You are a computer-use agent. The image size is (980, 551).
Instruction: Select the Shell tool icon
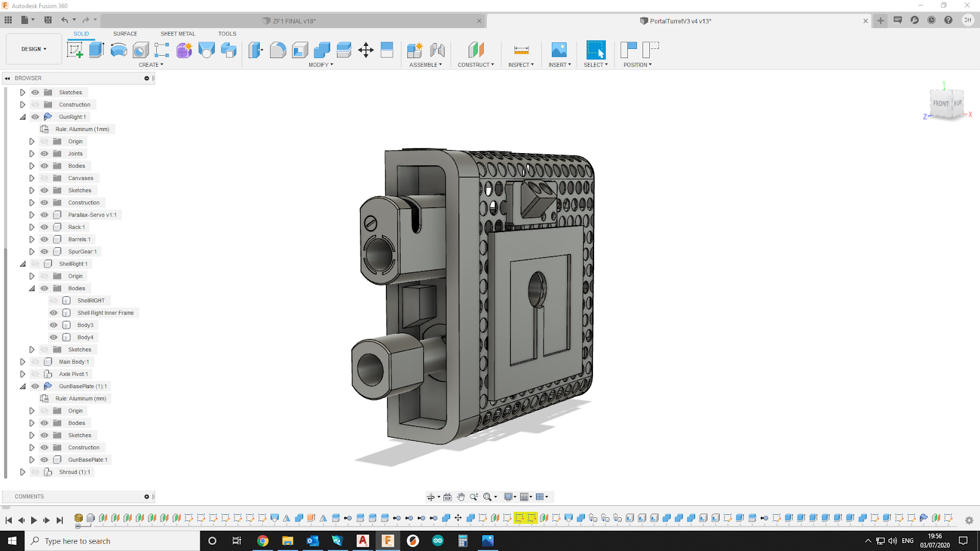tap(300, 50)
